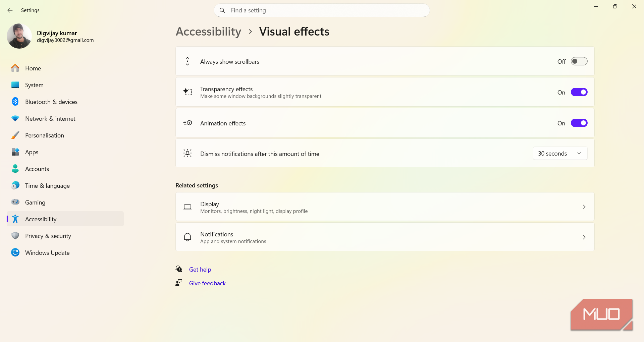Click Accessibility in the breadcrumb
The height and width of the screenshot is (342, 644).
point(208,32)
